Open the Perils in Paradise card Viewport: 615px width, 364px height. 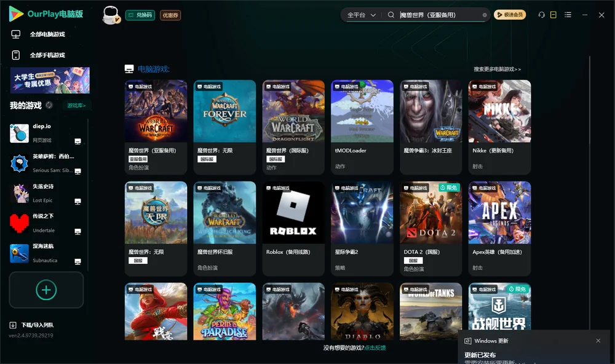(x=224, y=312)
